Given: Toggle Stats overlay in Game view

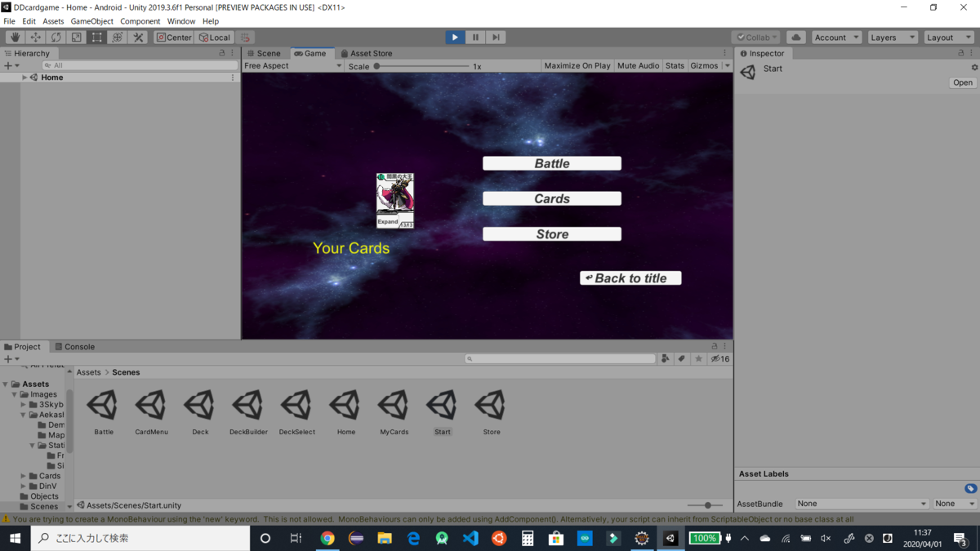Looking at the screenshot, I should pyautogui.click(x=675, y=65).
